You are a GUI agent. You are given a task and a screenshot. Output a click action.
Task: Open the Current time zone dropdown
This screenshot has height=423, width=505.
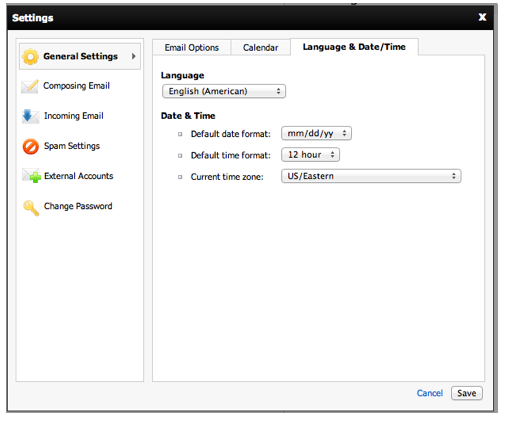pos(371,176)
